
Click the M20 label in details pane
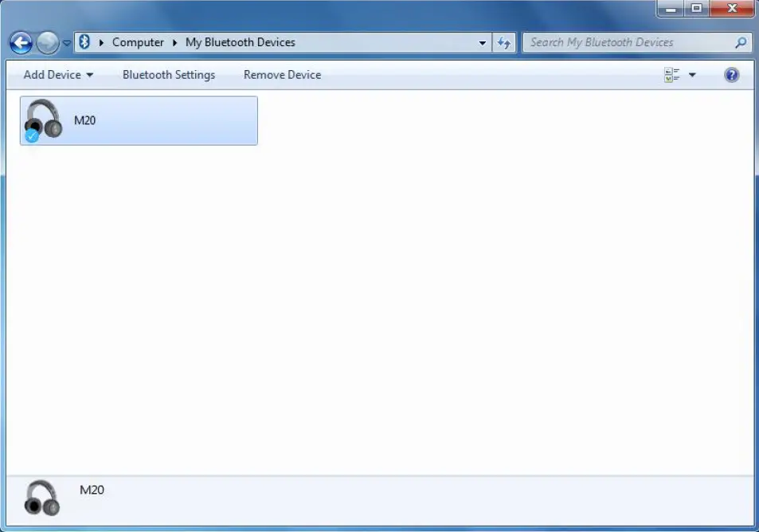tap(92, 490)
